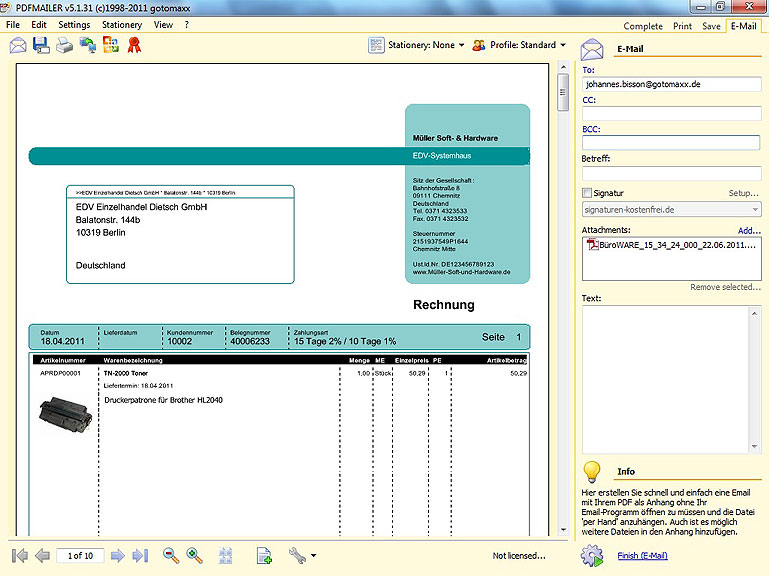Click the e-mail Text body area

[666, 379]
